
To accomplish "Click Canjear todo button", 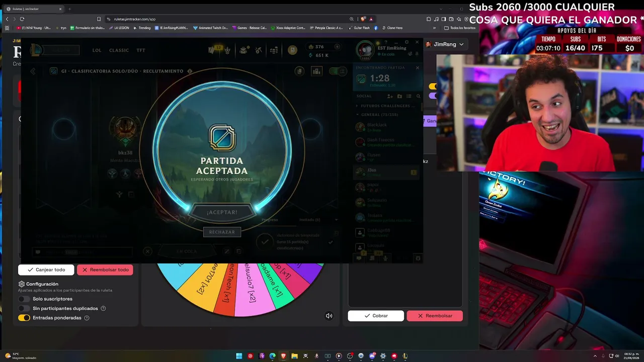I will [x=46, y=270].
